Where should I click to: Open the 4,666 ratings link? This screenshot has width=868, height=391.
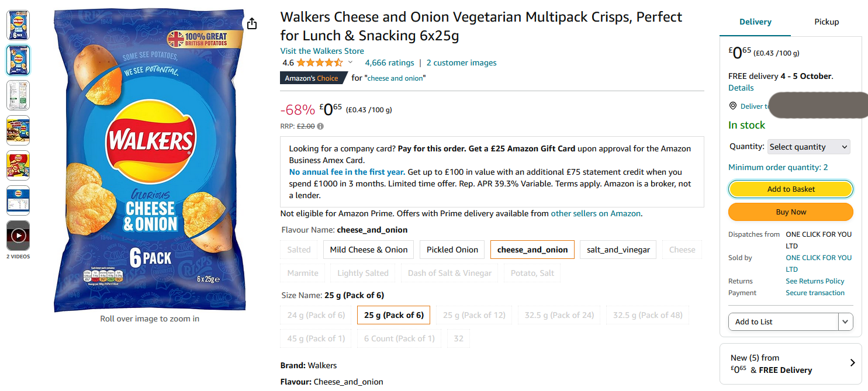pos(389,63)
